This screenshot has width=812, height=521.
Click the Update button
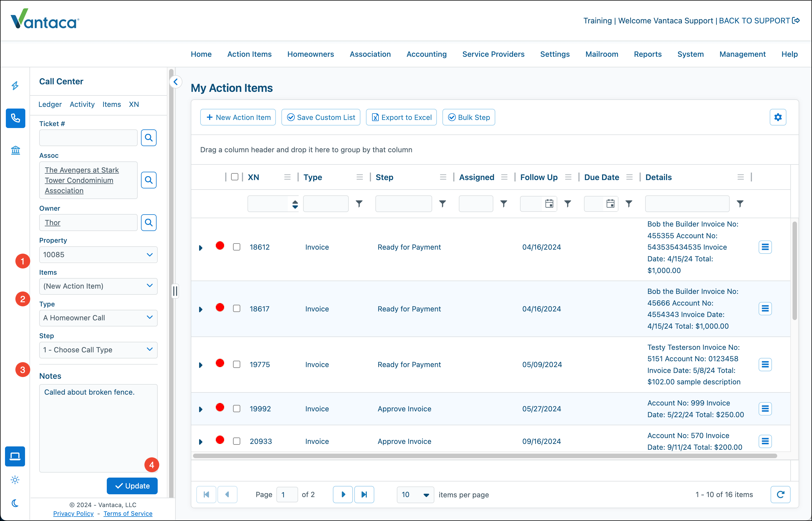pos(132,486)
